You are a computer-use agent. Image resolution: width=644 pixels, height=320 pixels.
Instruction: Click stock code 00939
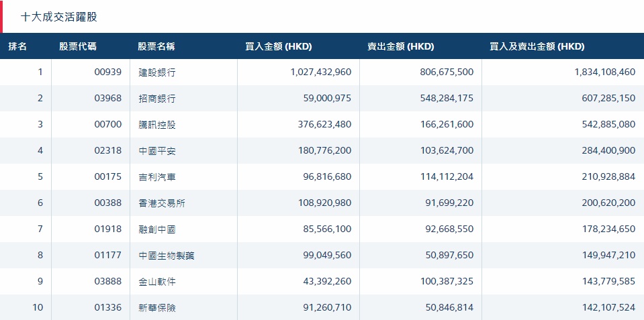point(108,72)
